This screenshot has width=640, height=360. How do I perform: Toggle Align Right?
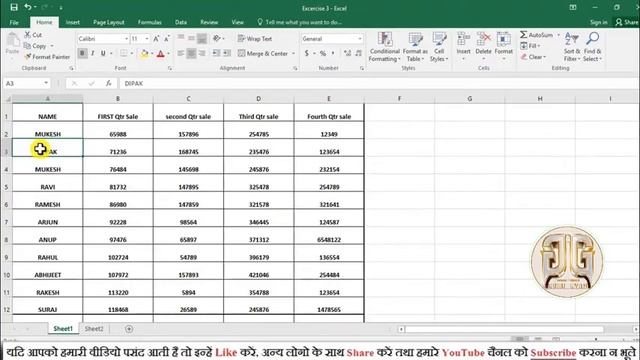(202, 53)
